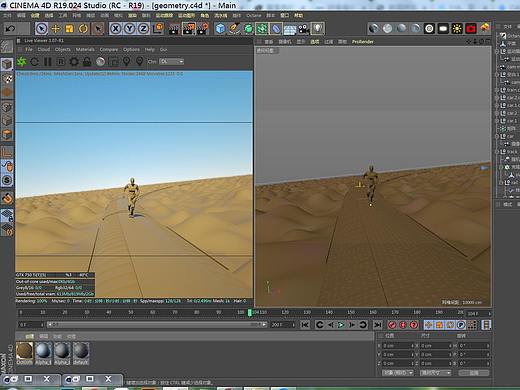Click the red Octane camera icon

coord(471,29)
